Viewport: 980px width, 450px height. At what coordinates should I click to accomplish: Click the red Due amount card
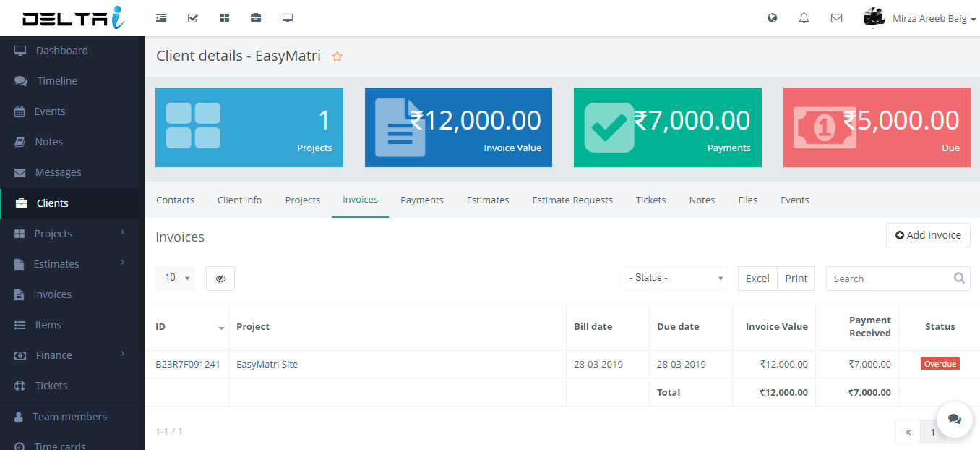[x=877, y=127]
